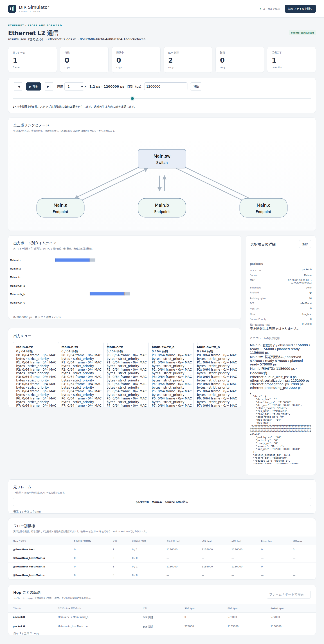Screen dimensions: 324x644
Task: Open 結果ファイルを開く button
Action: pos(300,9)
